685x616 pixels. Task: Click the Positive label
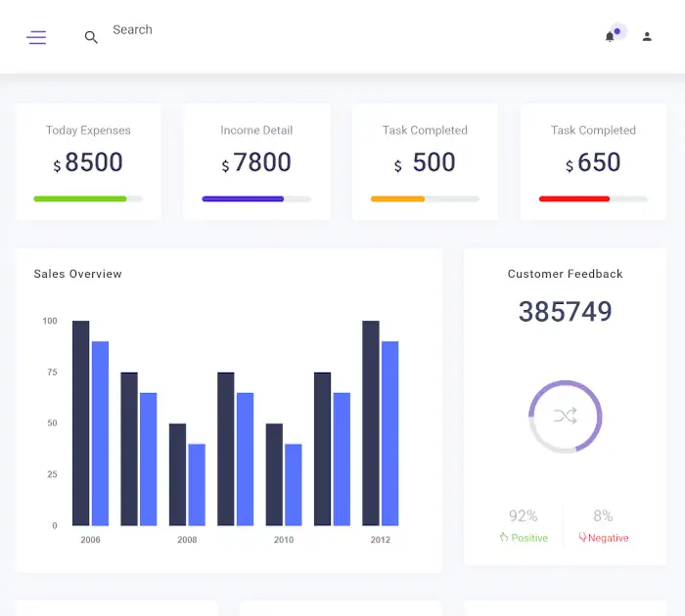529,538
